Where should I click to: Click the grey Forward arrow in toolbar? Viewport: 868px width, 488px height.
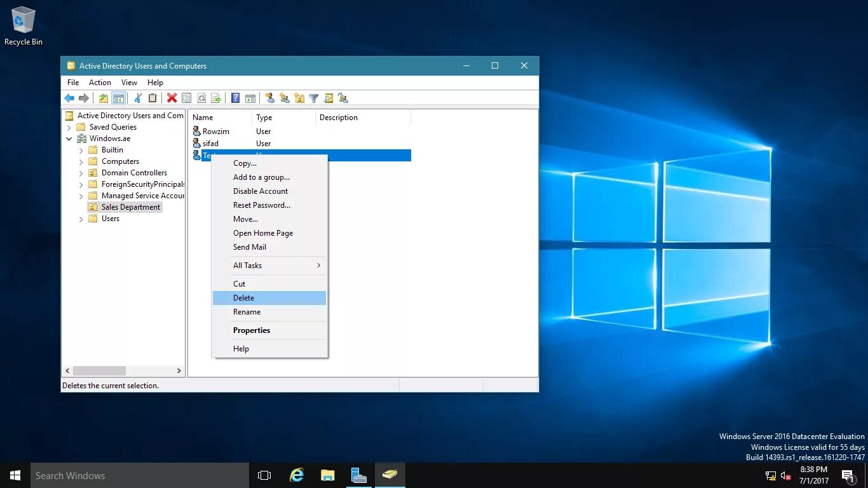tap(84, 98)
